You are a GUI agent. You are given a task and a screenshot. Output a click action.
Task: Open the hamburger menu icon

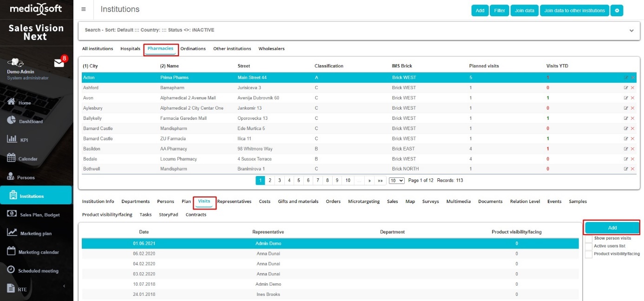(x=83, y=9)
